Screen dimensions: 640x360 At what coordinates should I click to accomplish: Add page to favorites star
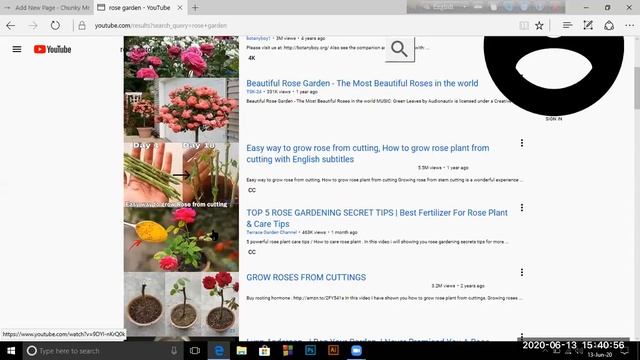tap(539, 25)
